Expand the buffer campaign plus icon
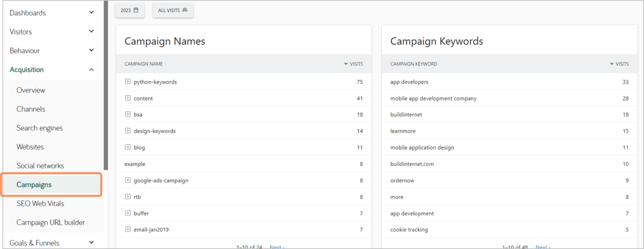Screen dimensions: 644x249 pos(128,213)
